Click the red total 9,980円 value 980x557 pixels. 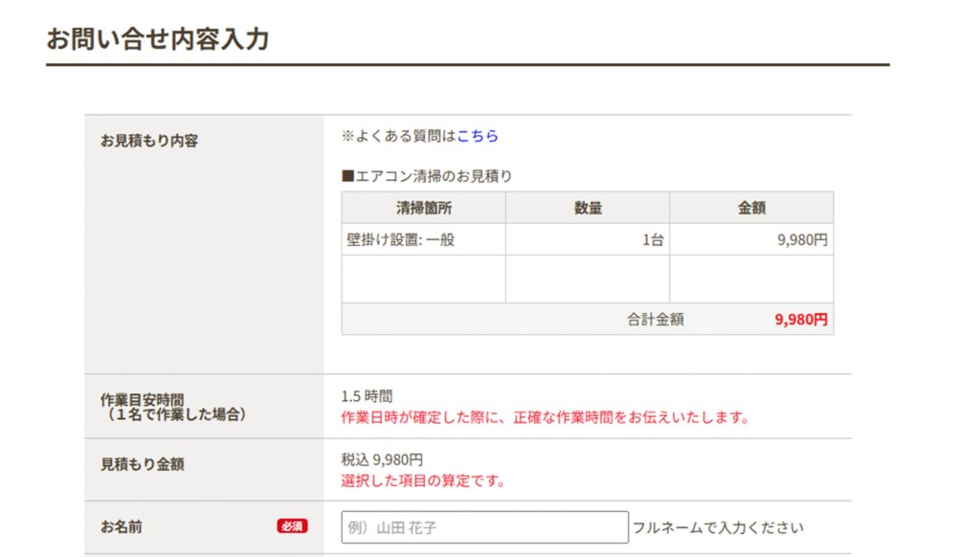click(x=801, y=320)
